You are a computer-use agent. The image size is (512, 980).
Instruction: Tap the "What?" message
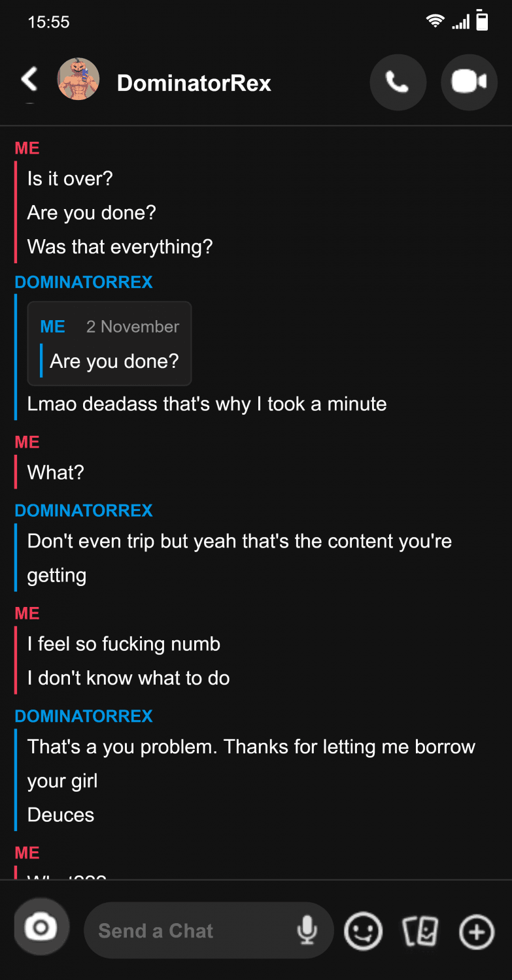56,472
